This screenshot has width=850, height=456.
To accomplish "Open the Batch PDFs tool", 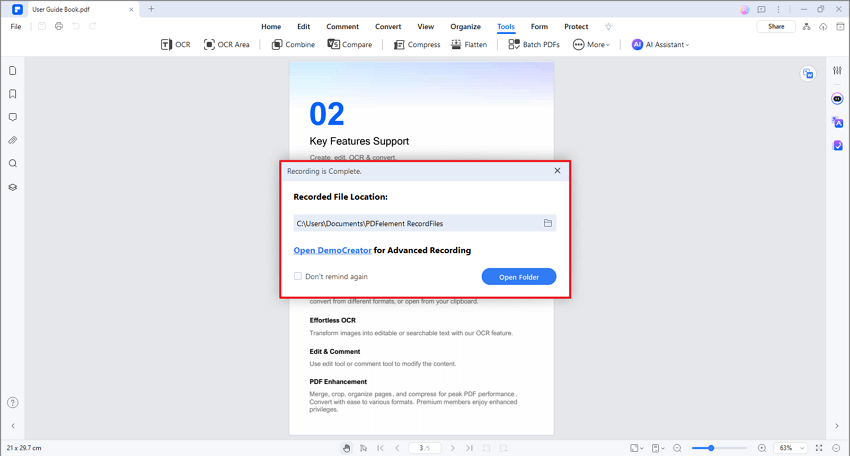I will [534, 44].
